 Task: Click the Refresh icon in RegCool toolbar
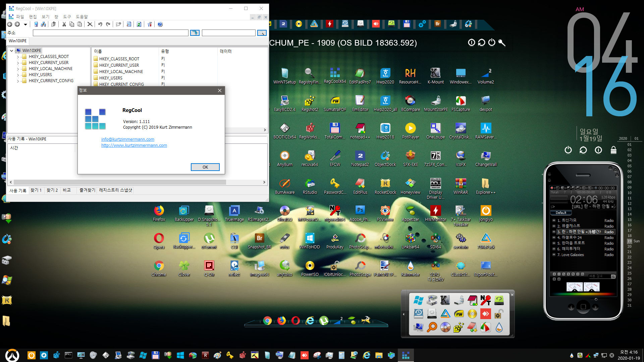pyautogui.click(x=139, y=24)
